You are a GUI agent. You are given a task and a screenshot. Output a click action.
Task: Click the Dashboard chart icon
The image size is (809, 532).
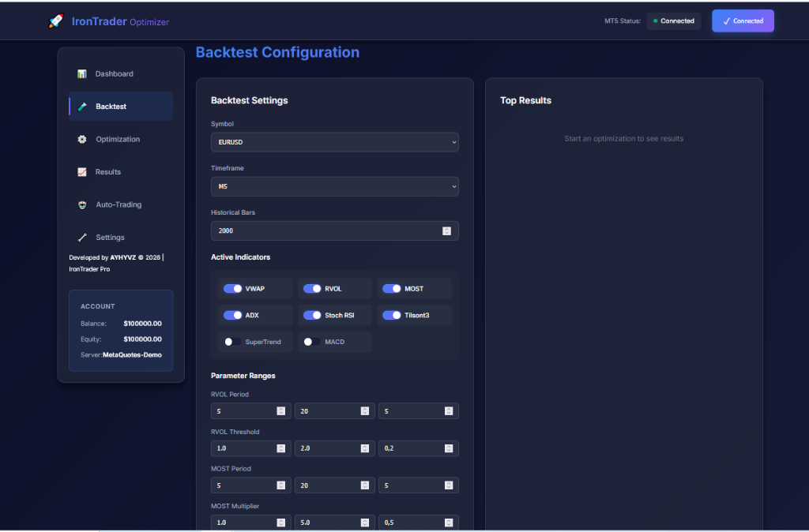[x=81, y=74]
